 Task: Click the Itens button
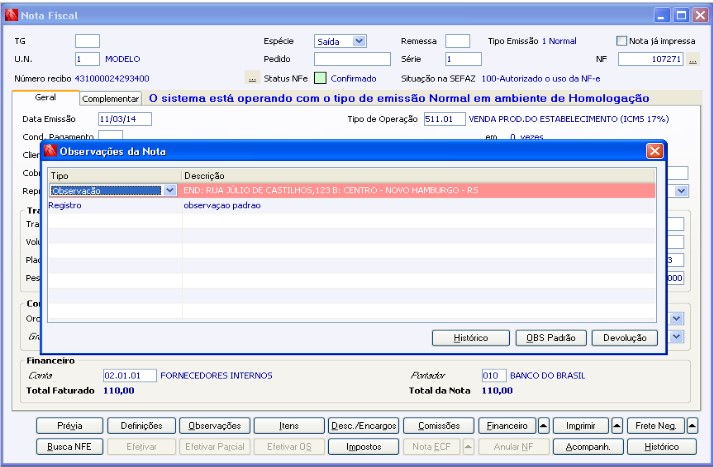(289, 426)
